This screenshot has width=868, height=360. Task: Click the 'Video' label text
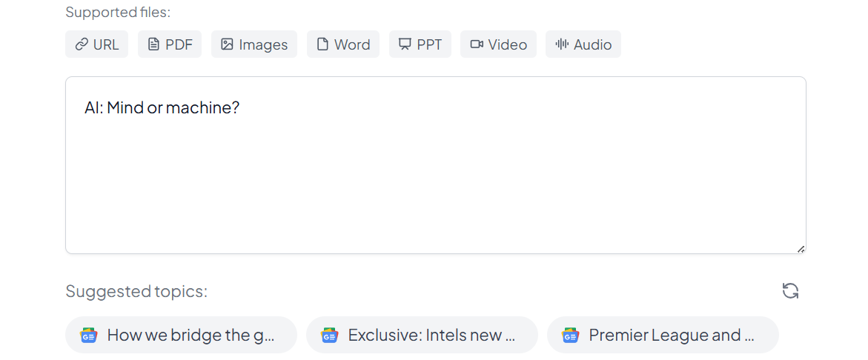(508, 44)
